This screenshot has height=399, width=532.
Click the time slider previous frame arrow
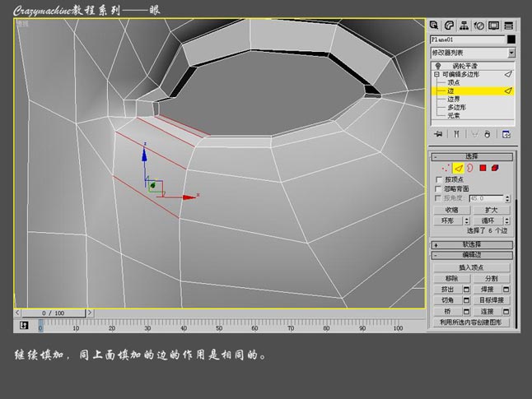pos(17,313)
